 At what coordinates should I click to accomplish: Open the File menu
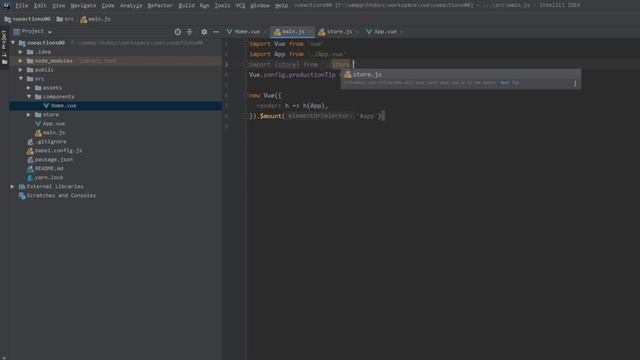21,5
